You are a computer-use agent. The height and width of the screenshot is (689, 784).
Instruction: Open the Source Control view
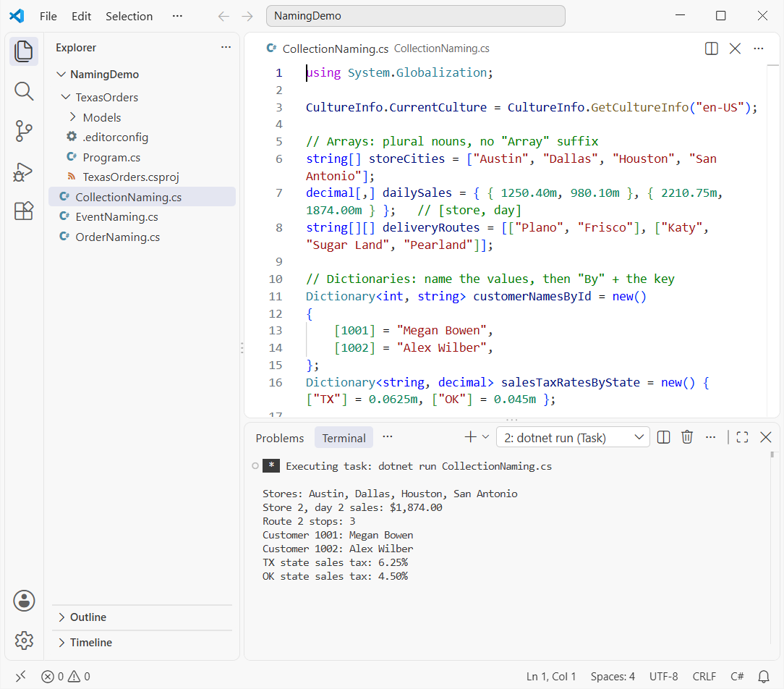point(23,131)
